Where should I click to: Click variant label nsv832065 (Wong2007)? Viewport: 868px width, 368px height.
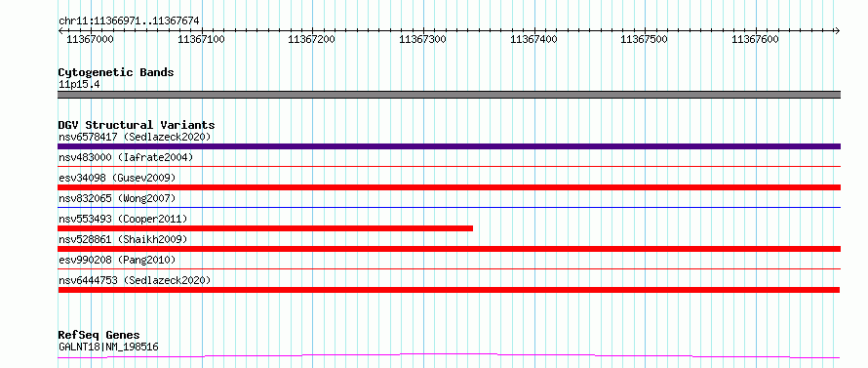click(x=117, y=198)
